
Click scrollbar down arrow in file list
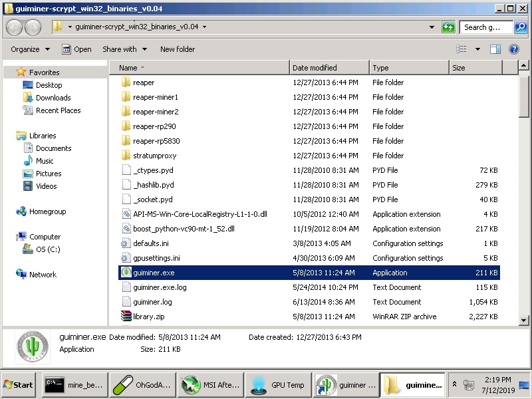click(523, 320)
